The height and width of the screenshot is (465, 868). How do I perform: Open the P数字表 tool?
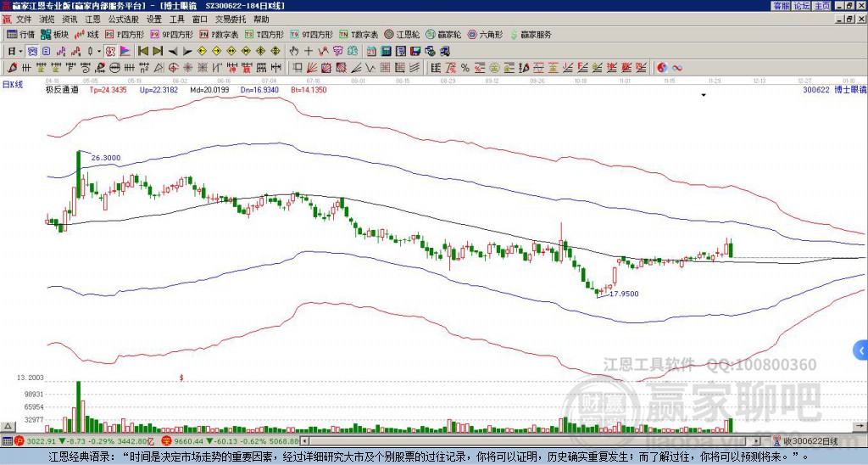click(x=220, y=34)
